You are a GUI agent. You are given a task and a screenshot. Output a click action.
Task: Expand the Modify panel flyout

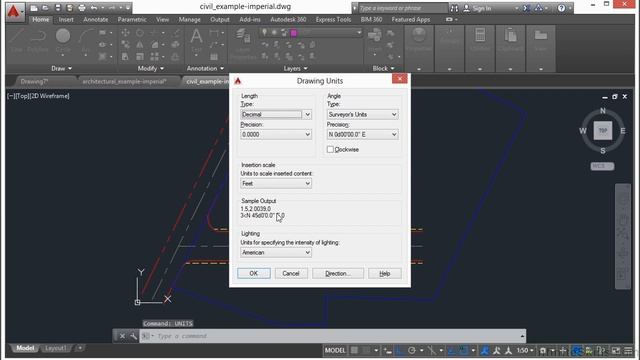tap(150, 68)
